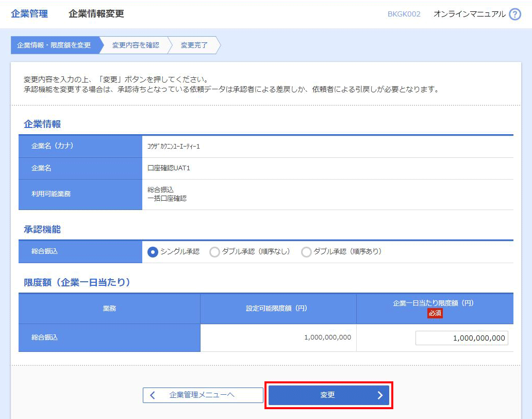Click right chevron arrow on 変更 button

[380, 395]
